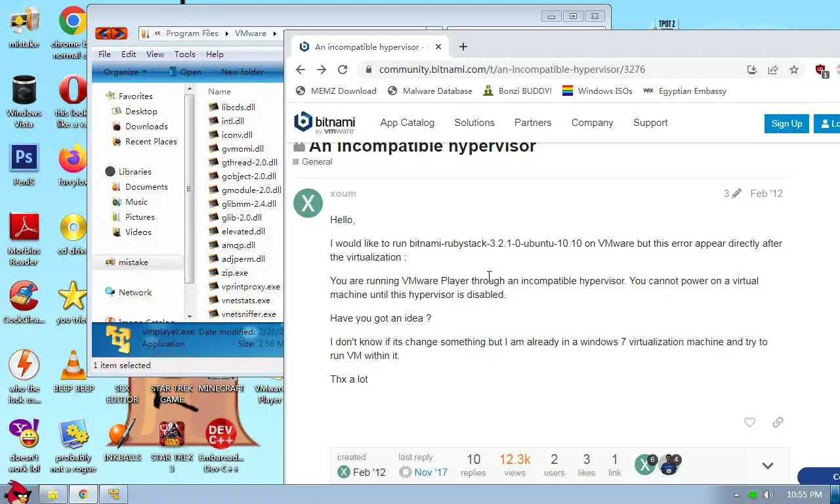Expand the topic details chevron
This screenshot has height=504, width=840.
(768, 466)
